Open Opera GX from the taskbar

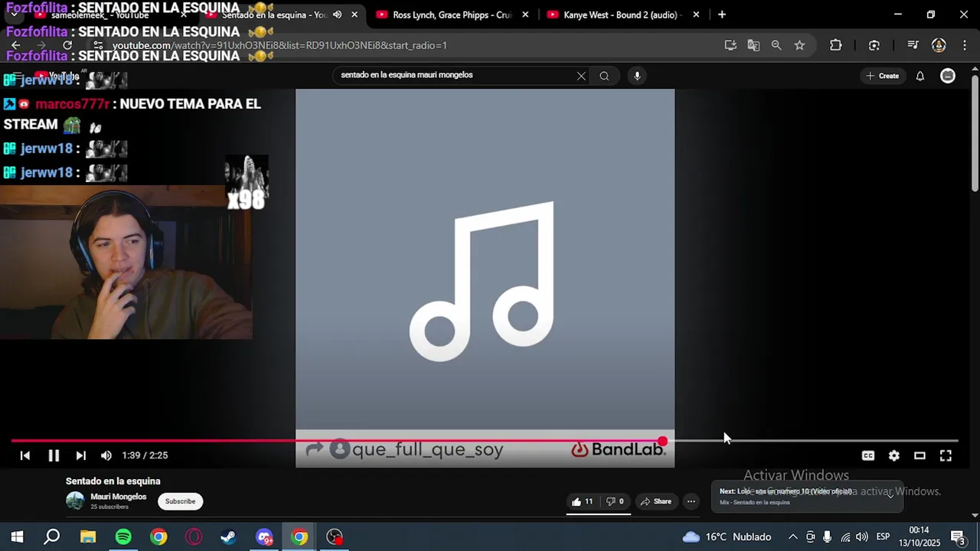[x=194, y=536]
